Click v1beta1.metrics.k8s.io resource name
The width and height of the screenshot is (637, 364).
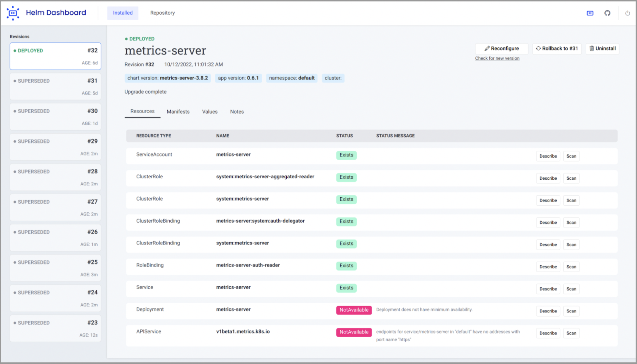(243, 331)
